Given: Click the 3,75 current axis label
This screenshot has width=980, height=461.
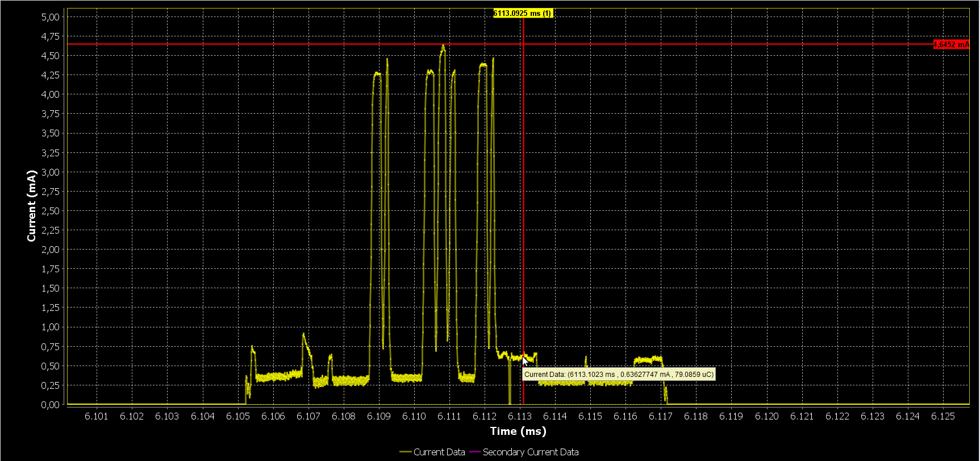Looking at the screenshot, I should [50, 114].
